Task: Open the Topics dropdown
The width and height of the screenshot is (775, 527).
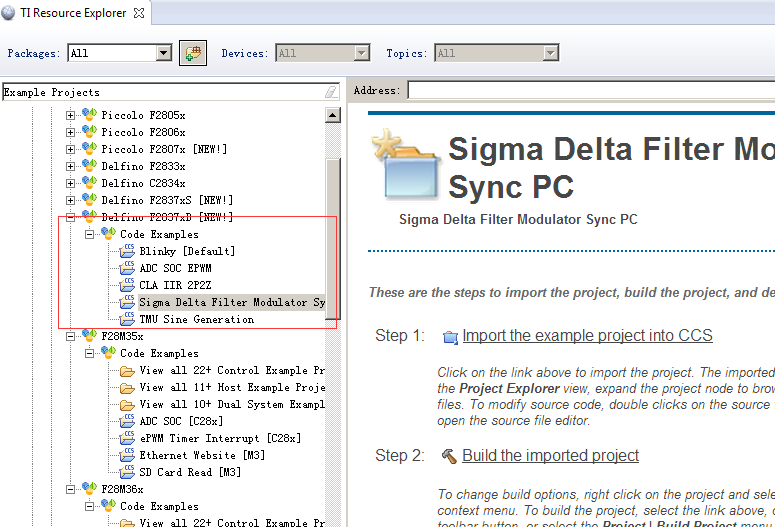Action: pos(550,53)
